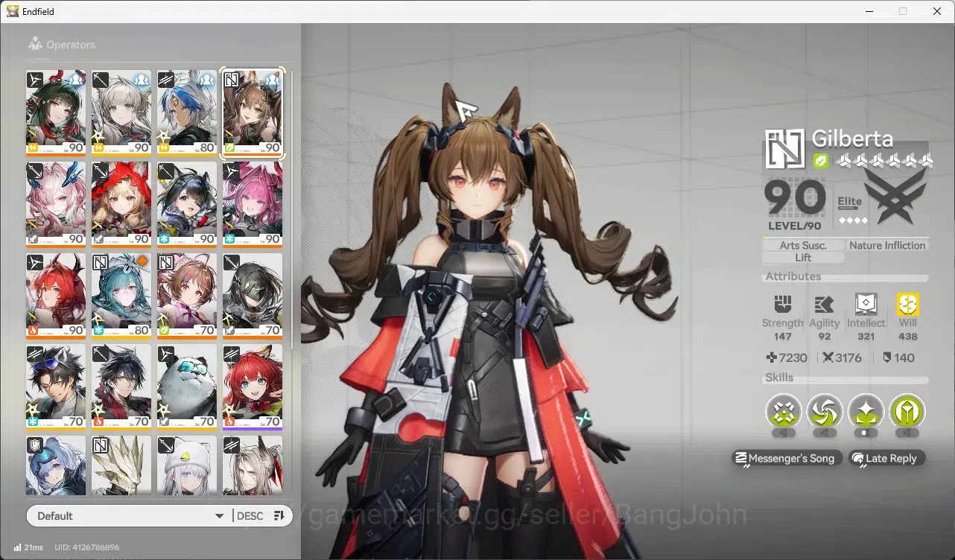955x560 pixels.
Task: Click the UID: 4126786896 text
Action: [x=86, y=547]
